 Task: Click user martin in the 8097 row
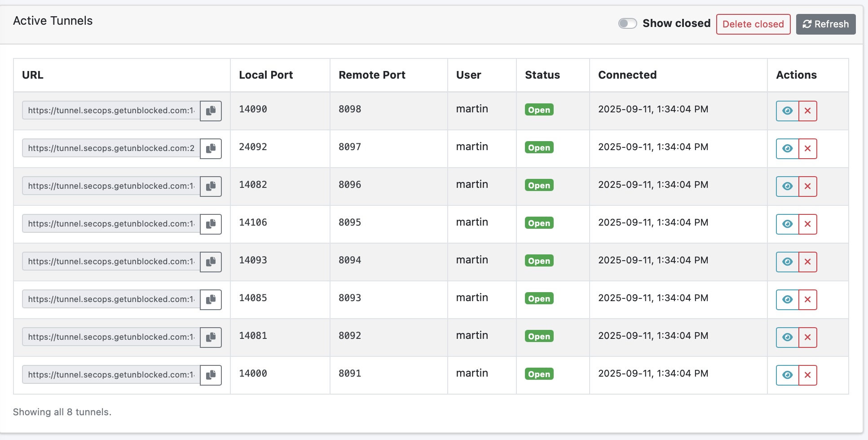click(x=472, y=147)
